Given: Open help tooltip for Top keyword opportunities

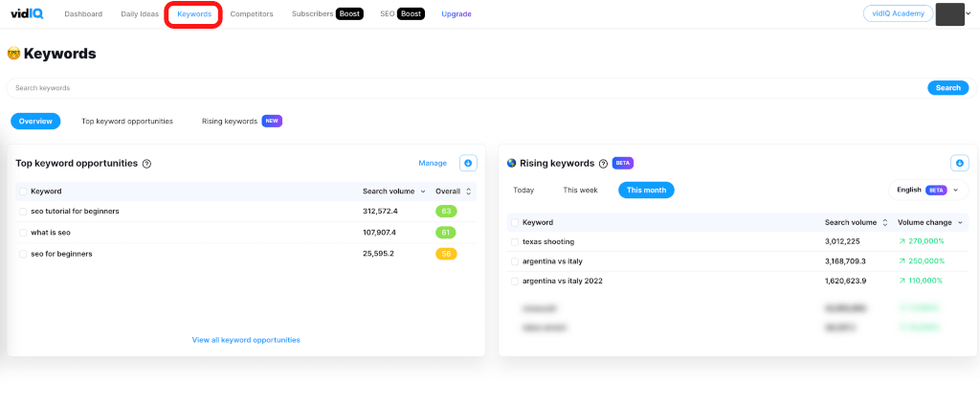Looking at the screenshot, I should [146, 164].
